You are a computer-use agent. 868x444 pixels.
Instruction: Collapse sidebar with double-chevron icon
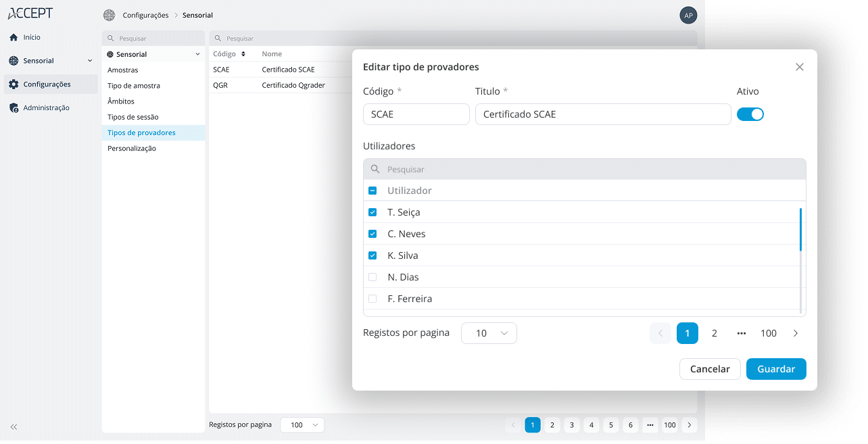coord(14,427)
